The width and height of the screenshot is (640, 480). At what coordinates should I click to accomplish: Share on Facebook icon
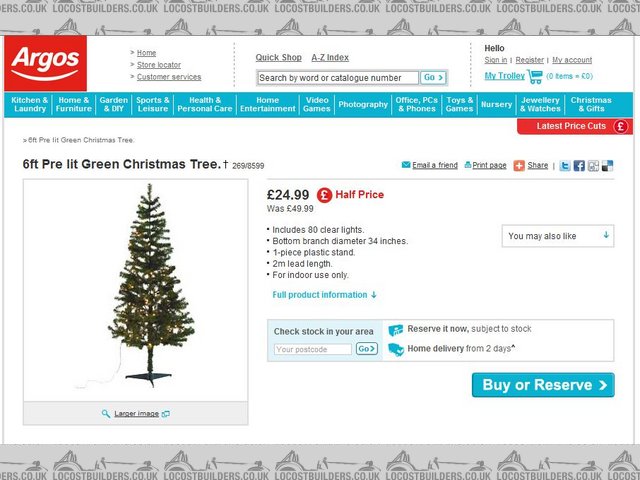[579, 166]
